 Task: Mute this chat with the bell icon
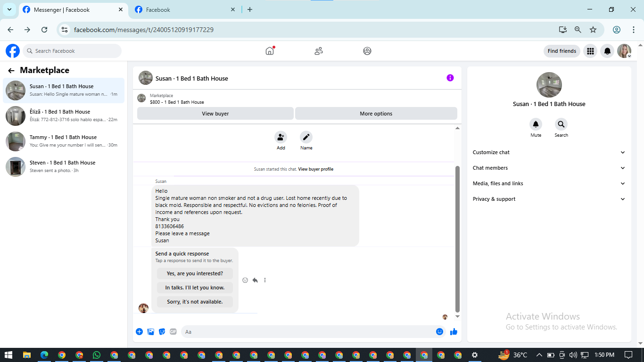536,124
